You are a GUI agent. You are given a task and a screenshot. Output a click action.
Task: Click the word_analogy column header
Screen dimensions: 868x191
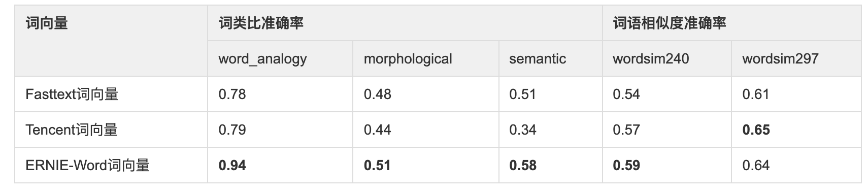click(x=262, y=59)
